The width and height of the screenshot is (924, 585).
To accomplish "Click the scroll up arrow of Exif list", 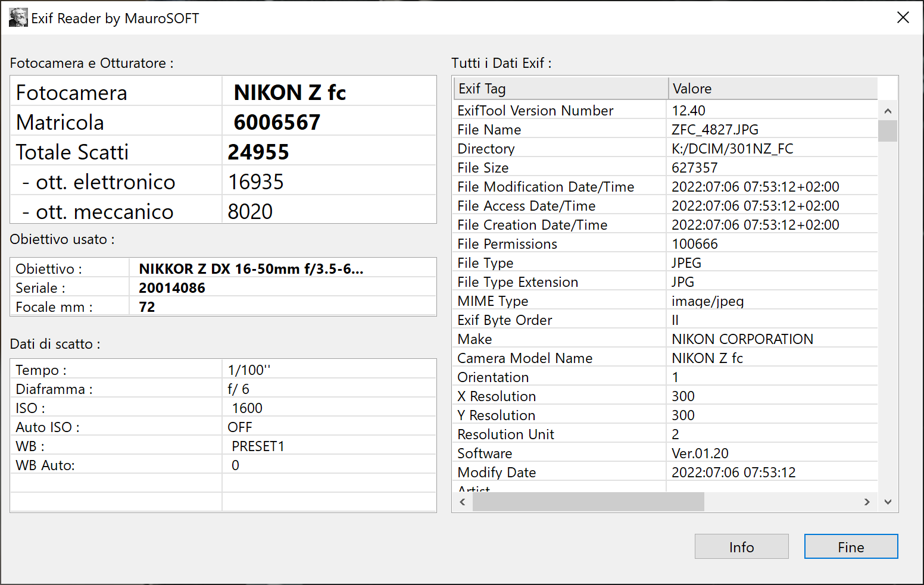I will pos(888,111).
